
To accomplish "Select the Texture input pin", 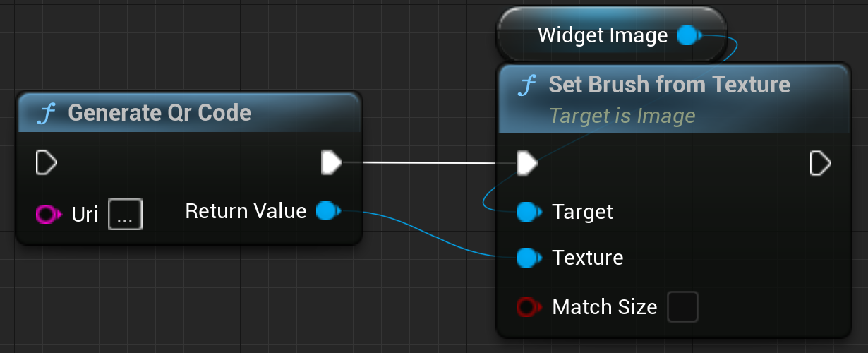I will (527, 258).
